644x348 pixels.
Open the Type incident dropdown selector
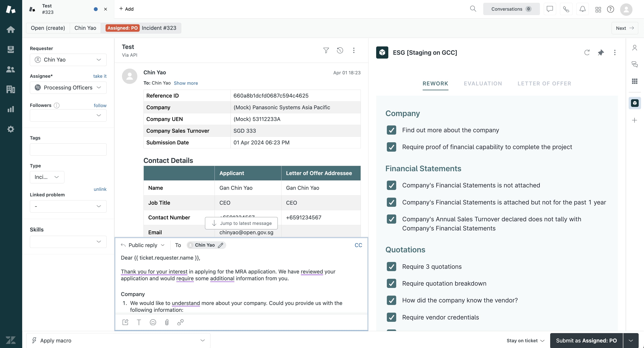[x=47, y=177]
